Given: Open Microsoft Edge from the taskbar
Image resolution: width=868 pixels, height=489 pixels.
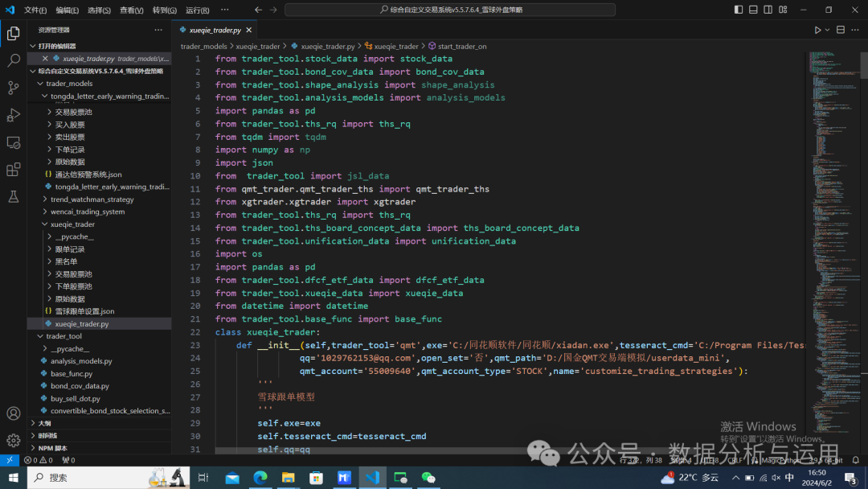Looking at the screenshot, I should [x=260, y=478].
